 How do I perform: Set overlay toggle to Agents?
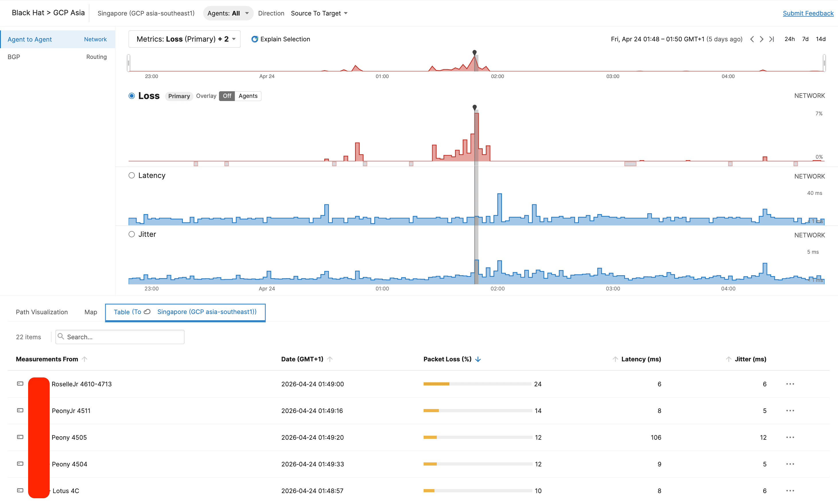tap(248, 96)
